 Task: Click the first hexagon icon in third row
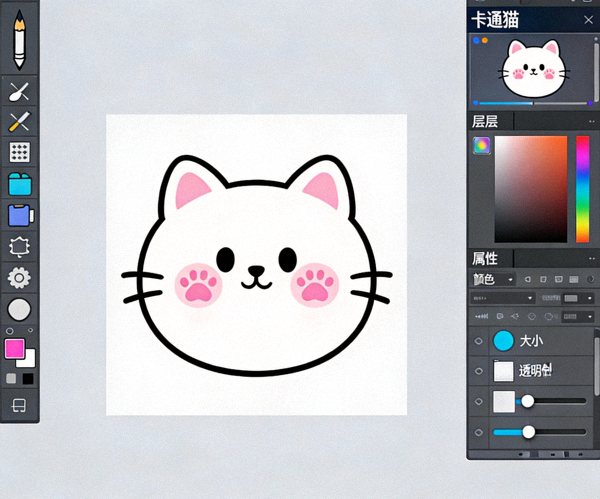(532, 316)
